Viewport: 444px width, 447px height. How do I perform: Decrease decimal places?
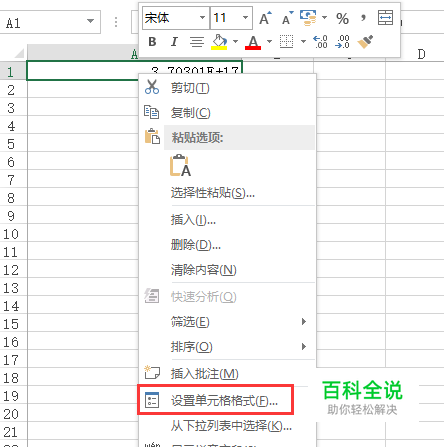[342, 42]
